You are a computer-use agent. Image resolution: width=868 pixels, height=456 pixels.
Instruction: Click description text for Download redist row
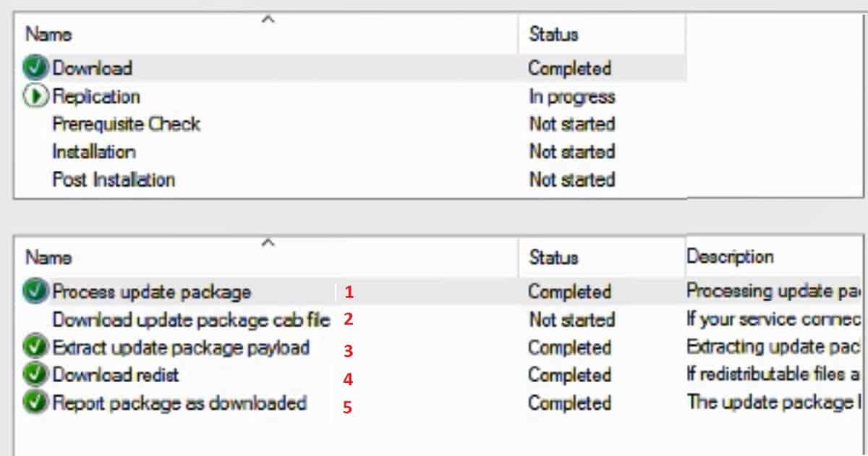coord(774,375)
